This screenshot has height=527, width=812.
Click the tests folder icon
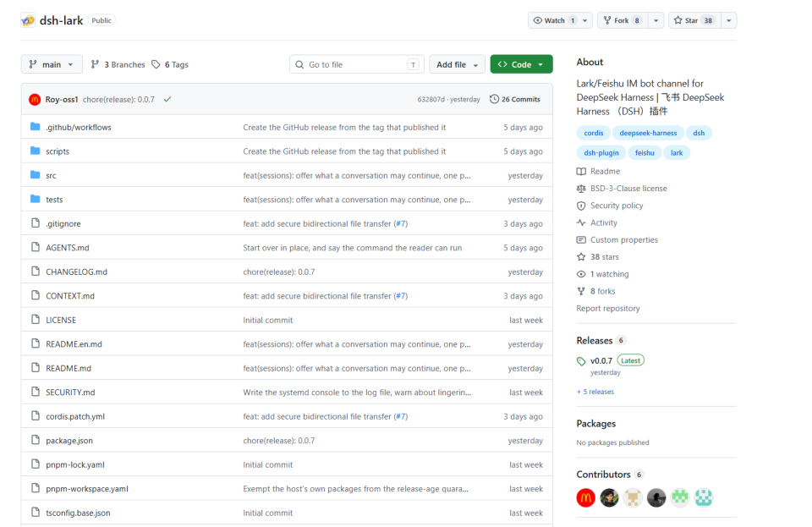(x=36, y=199)
